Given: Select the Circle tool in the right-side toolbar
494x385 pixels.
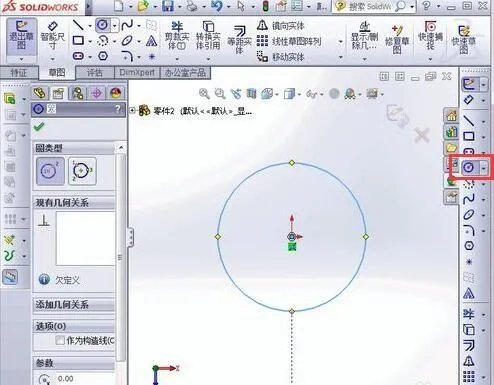Looking at the screenshot, I should pyautogui.click(x=469, y=167).
